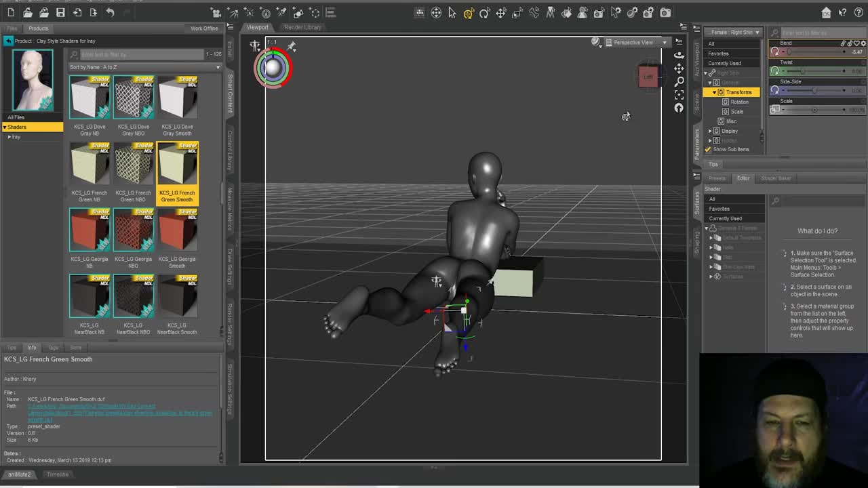Toggle the Show Sub Items checkbox
This screenshot has width=868, height=488.
click(x=708, y=149)
